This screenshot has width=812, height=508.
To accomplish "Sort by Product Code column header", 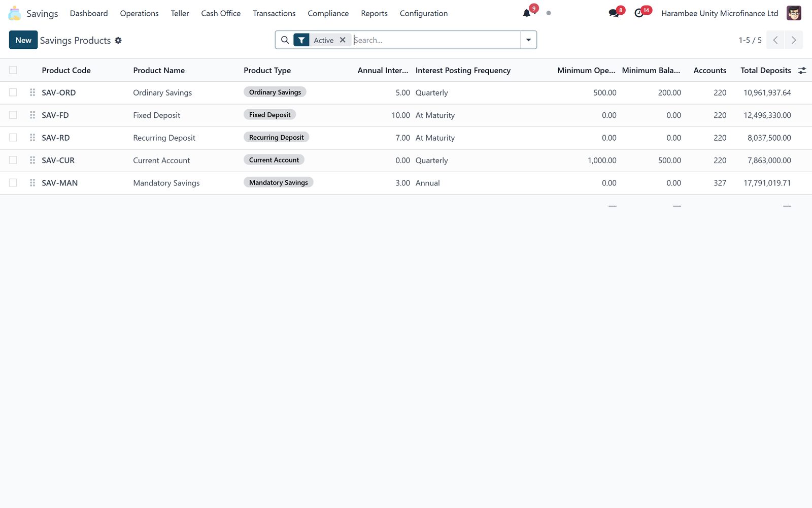I will [x=66, y=71].
